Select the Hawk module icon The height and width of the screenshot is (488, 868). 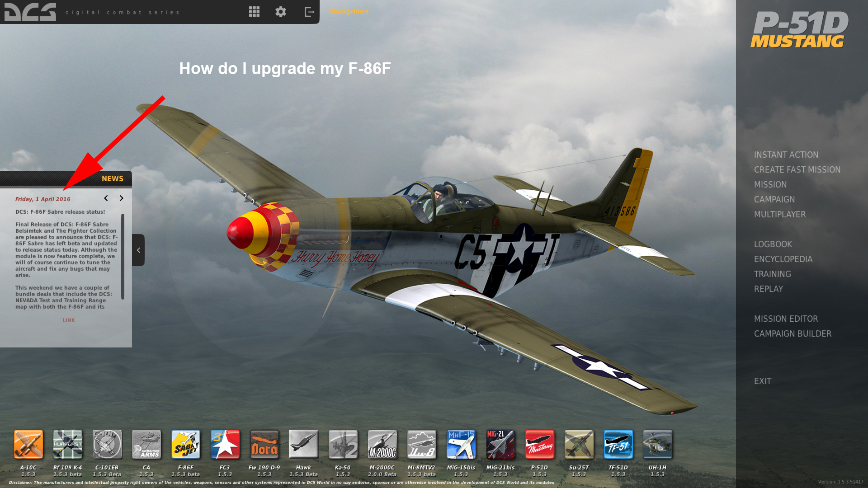[304, 444]
